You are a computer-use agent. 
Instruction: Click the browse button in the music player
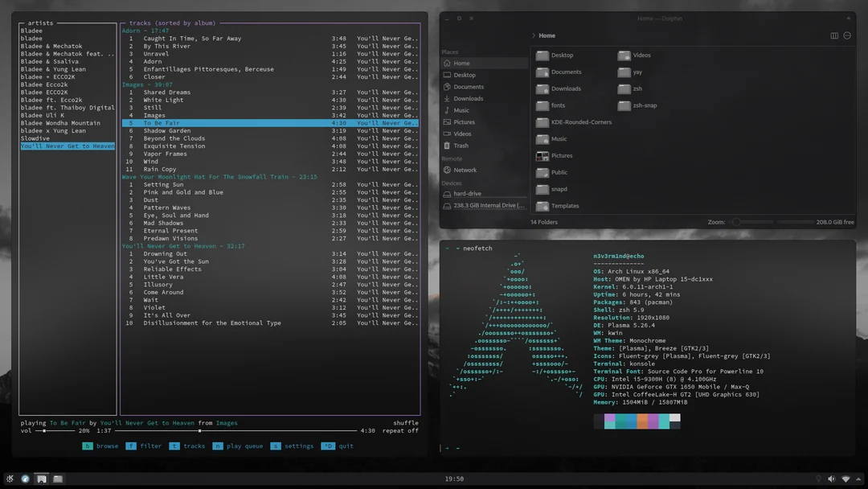coord(102,445)
